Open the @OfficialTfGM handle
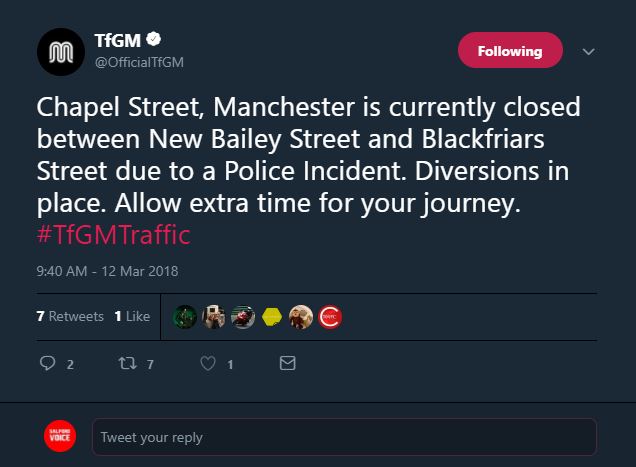Viewport: 636px width, 467px height. [x=139, y=62]
